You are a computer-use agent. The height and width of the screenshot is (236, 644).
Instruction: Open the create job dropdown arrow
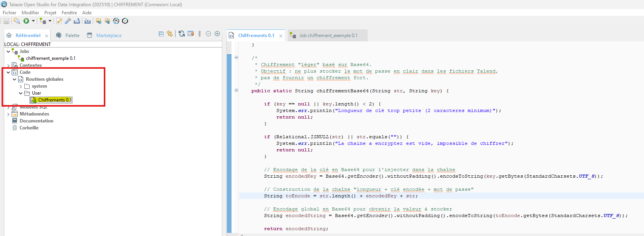tap(50, 21)
